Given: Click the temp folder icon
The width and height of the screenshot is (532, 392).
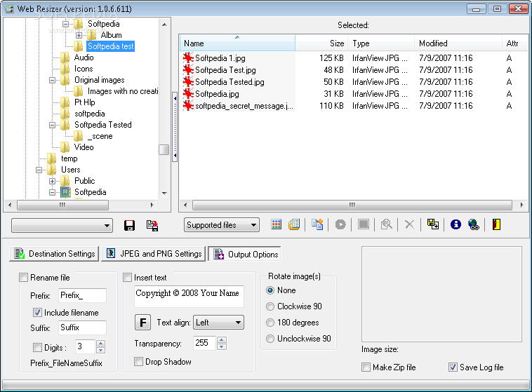Looking at the screenshot, I should tap(52, 158).
